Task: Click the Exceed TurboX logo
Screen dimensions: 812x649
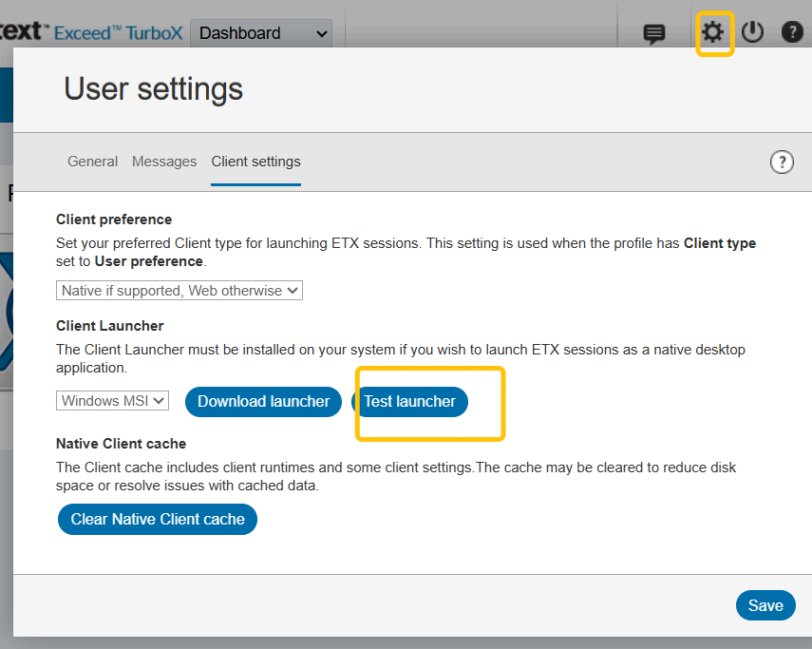Action: 93,32
